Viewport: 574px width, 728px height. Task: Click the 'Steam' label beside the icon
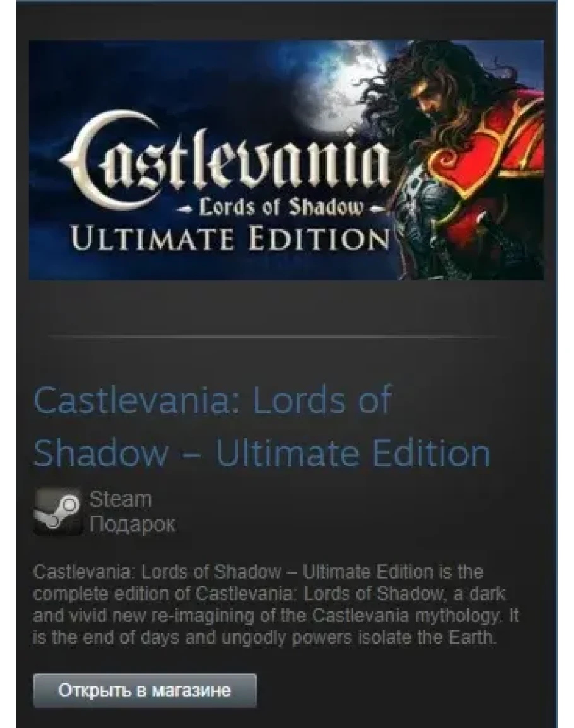(x=120, y=500)
